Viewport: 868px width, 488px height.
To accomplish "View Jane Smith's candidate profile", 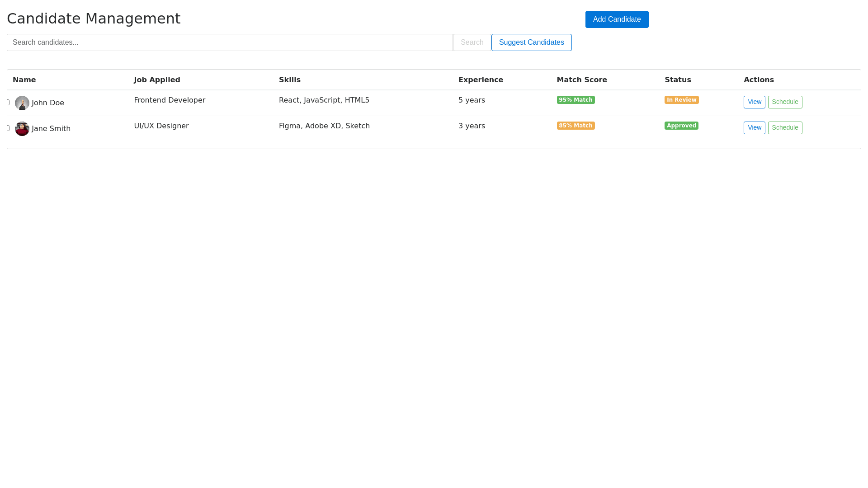I will (754, 128).
